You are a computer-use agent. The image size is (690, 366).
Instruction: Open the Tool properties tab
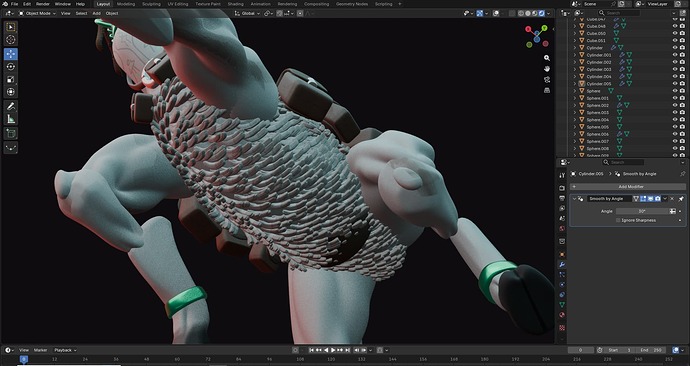coord(562,175)
